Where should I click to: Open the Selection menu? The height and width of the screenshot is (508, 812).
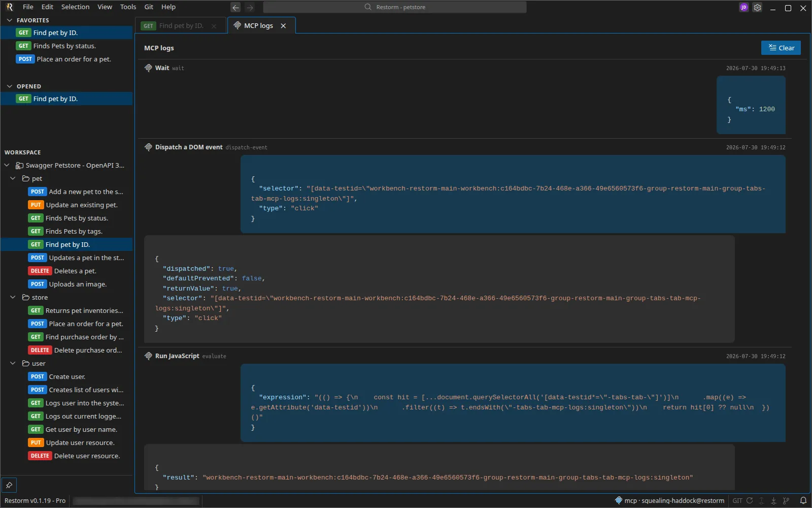(75, 7)
